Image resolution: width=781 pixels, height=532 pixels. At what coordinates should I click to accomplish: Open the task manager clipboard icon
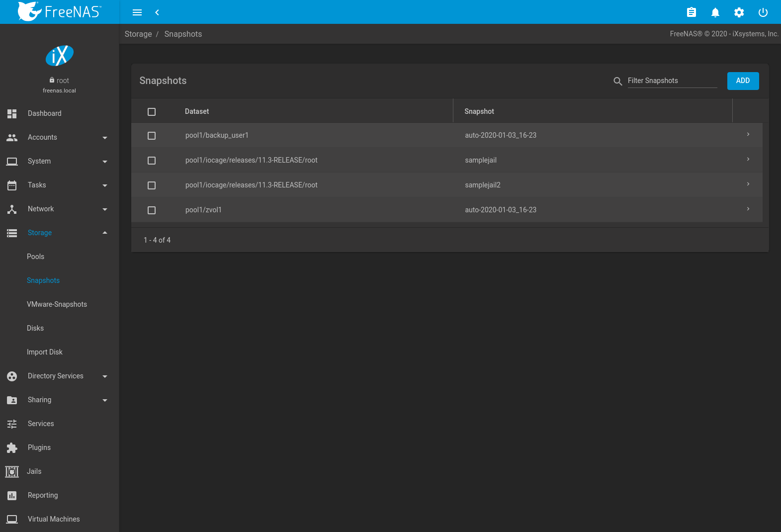point(691,12)
